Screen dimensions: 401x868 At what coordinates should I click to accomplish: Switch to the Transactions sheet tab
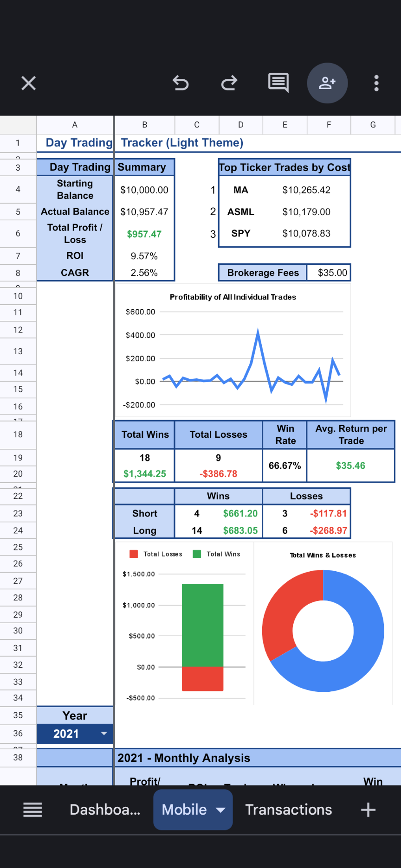[x=288, y=810]
